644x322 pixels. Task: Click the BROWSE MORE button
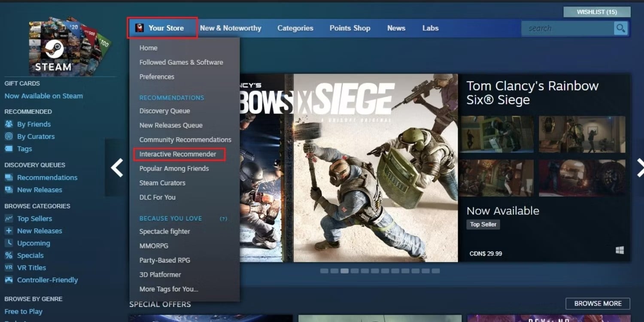(597, 304)
